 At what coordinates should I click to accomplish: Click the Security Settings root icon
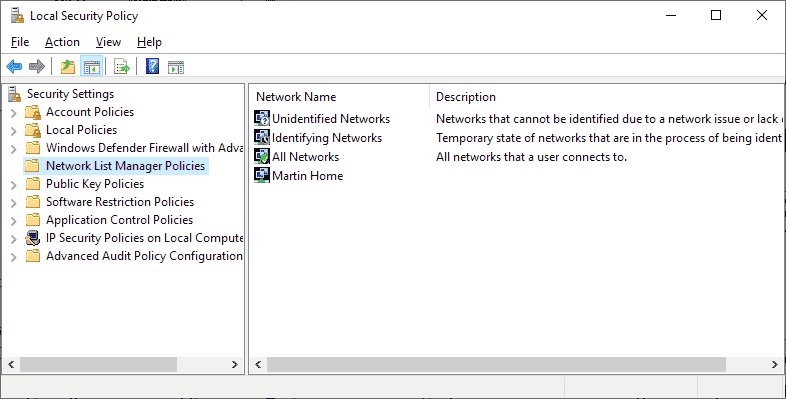[x=15, y=94]
